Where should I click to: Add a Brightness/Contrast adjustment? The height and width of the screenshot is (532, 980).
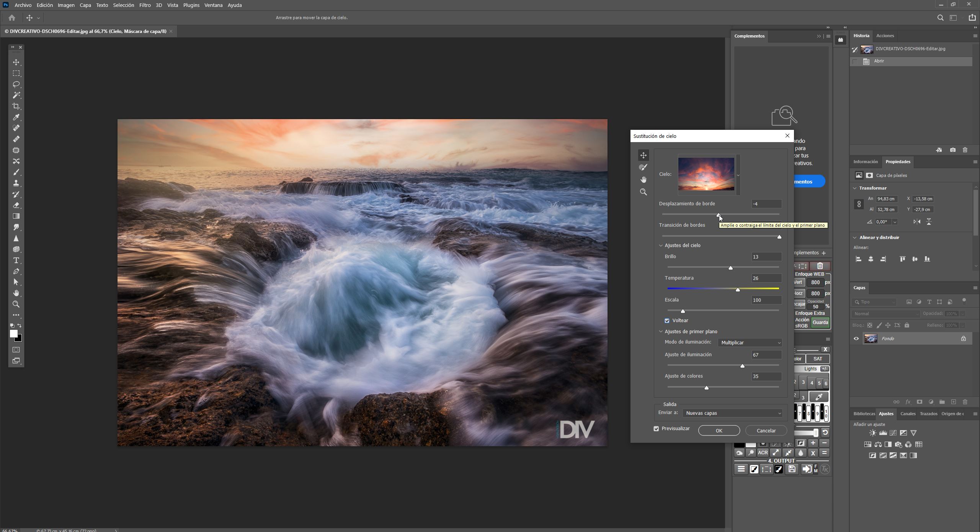872,433
